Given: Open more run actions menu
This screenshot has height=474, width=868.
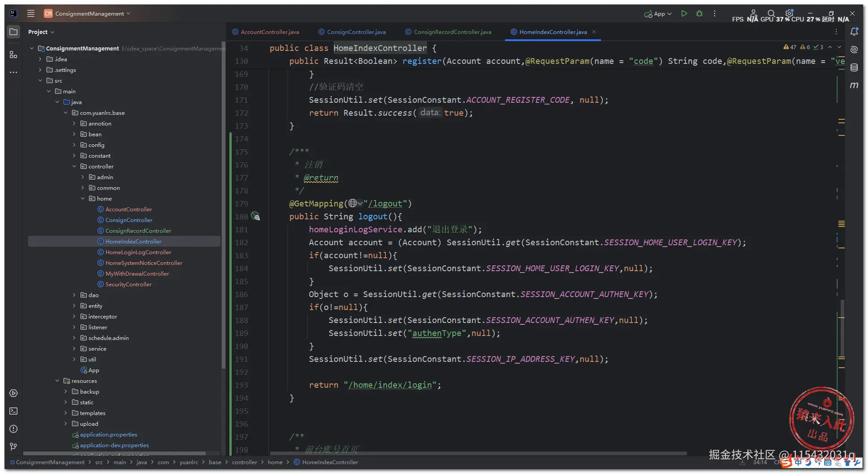Looking at the screenshot, I should 715,13.
